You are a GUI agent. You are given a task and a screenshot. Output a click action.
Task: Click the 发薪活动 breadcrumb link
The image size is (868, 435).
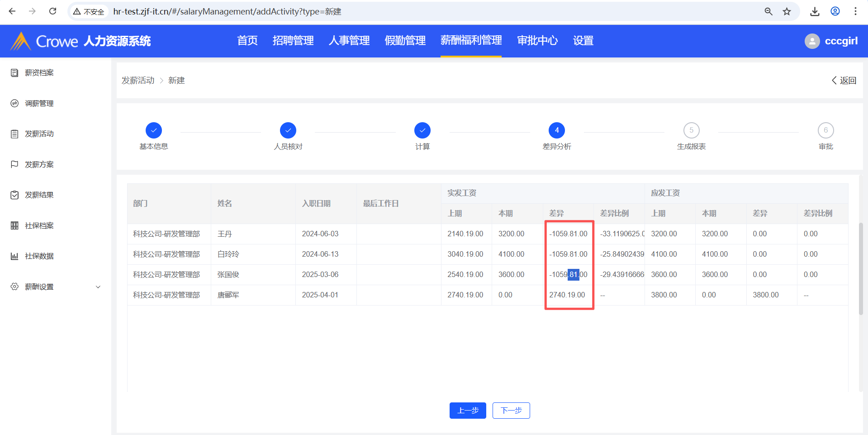point(138,81)
